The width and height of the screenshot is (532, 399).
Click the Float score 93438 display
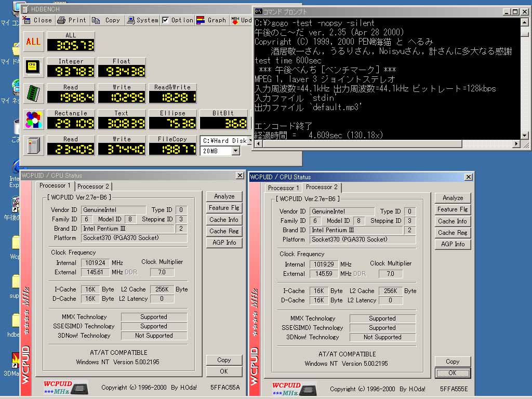pos(122,71)
